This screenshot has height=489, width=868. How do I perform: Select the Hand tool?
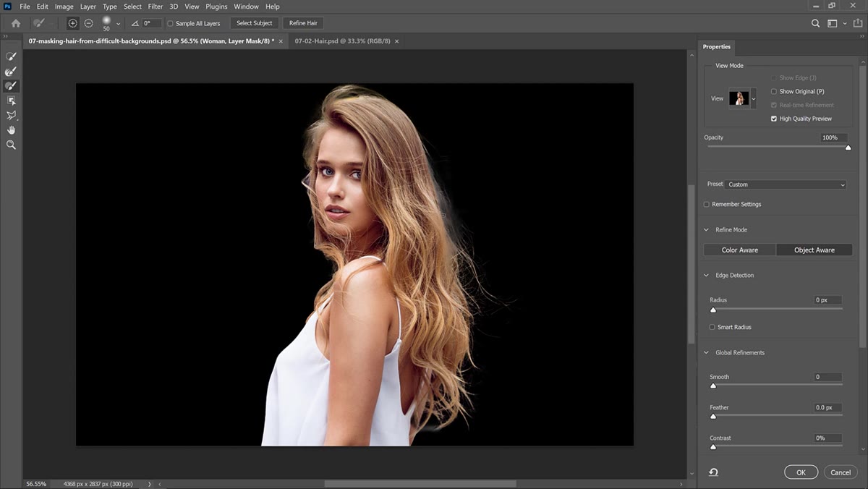pos(11,130)
